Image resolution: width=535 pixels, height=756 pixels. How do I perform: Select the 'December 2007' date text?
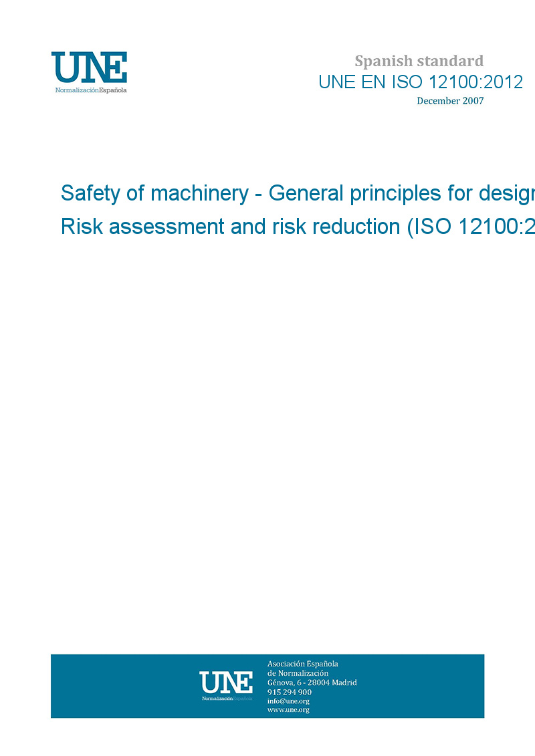450,101
